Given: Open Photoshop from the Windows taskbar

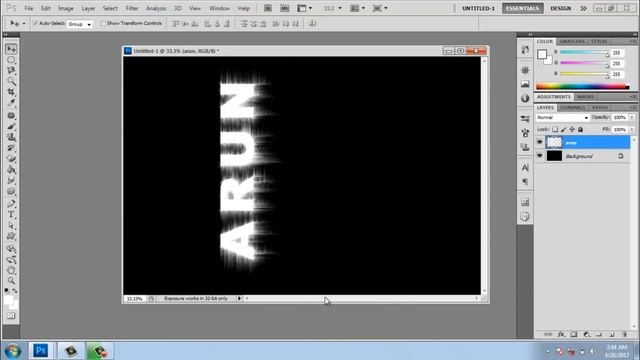Looking at the screenshot, I should (40, 351).
